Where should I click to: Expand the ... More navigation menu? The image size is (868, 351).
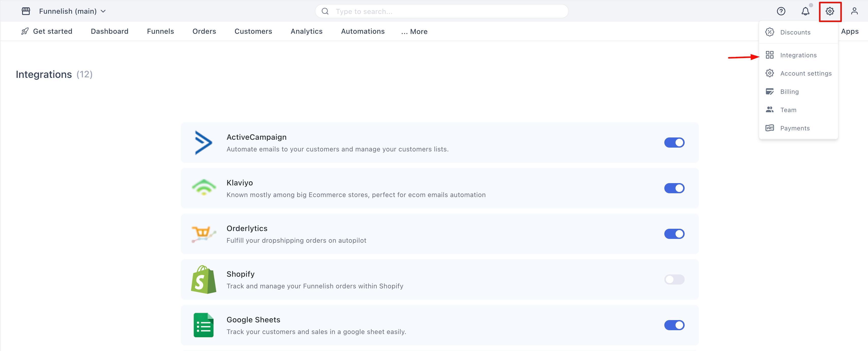414,32
